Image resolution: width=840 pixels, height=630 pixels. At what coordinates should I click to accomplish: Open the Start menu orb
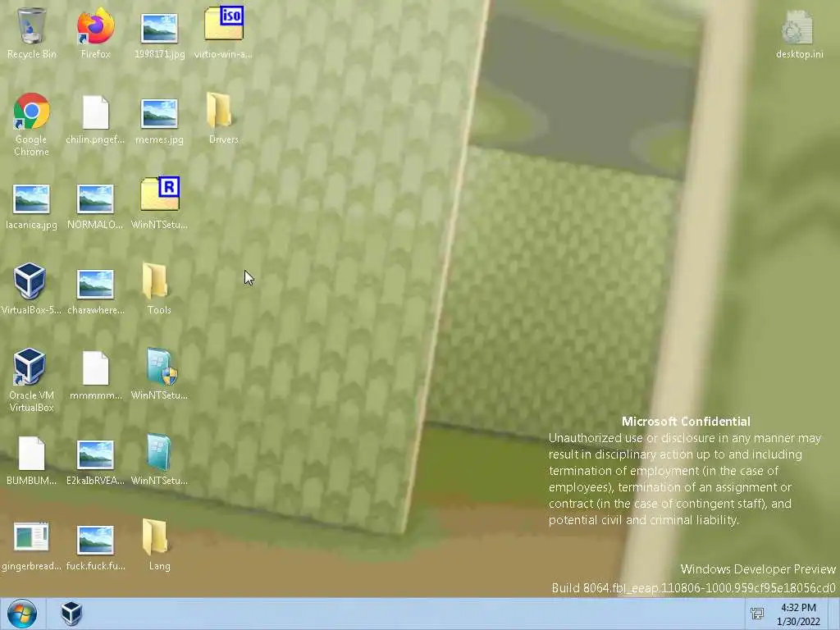(22, 614)
